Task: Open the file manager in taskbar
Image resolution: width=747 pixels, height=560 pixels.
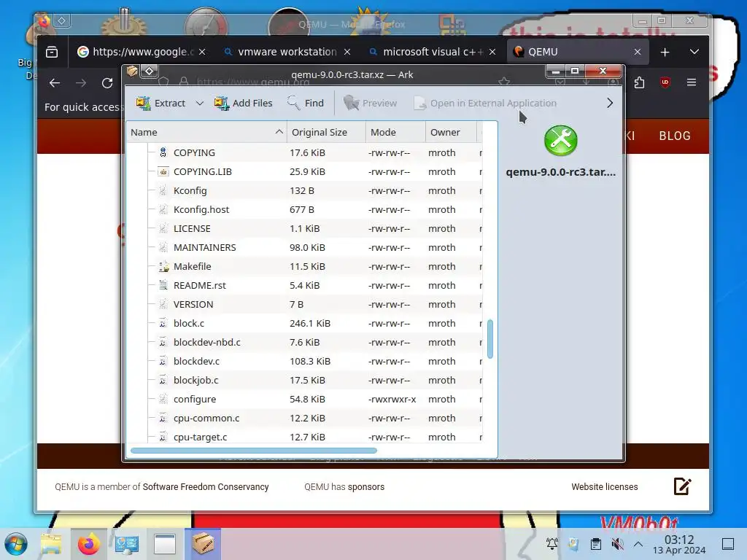Action: point(51,544)
